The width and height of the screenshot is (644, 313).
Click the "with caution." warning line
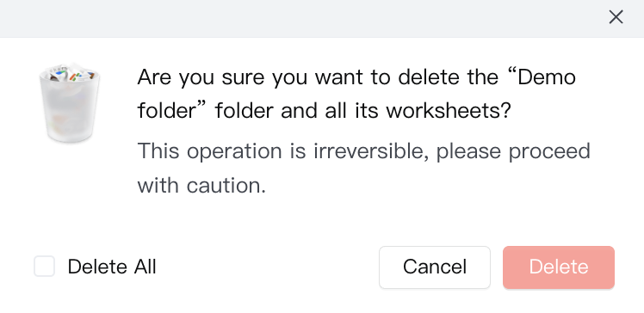click(201, 186)
